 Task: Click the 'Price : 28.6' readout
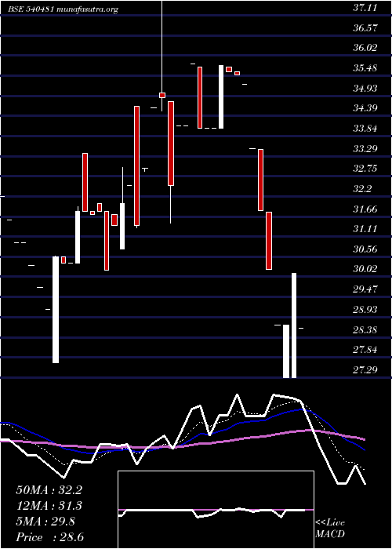point(49,537)
